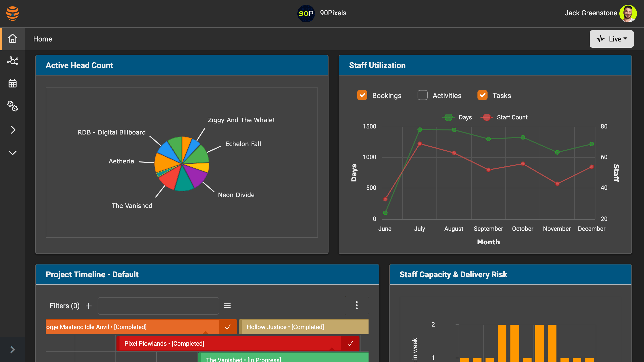Click the down chevron in the sidebar
Viewport: 644px width, 362px height.
pyautogui.click(x=13, y=153)
